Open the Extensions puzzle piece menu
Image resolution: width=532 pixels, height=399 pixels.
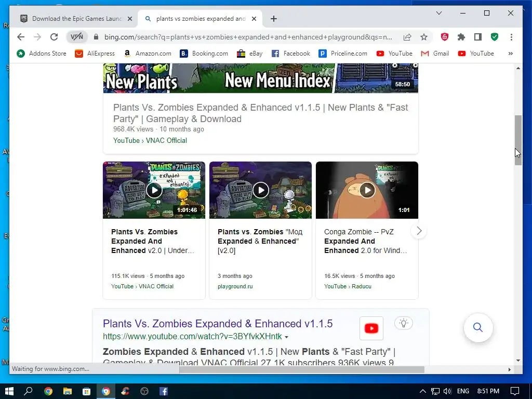[x=461, y=37]
